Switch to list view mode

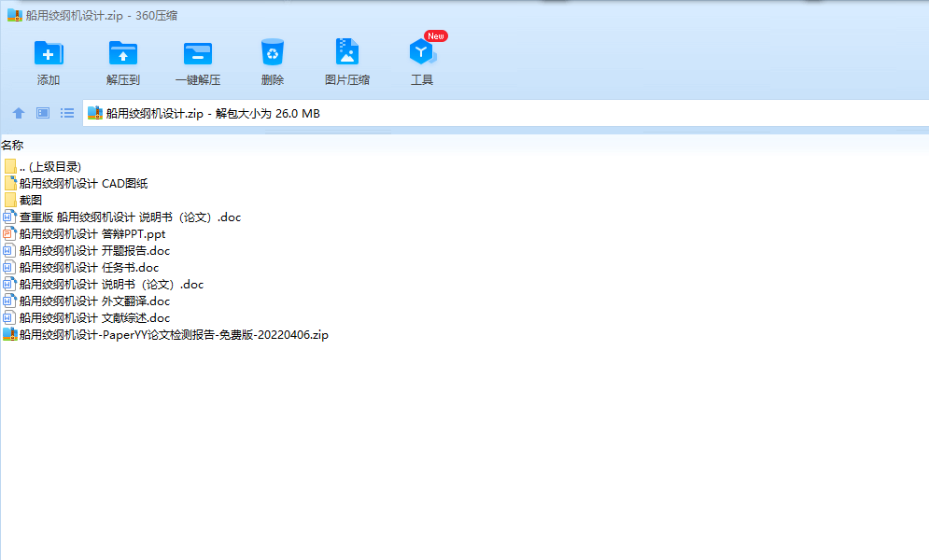point(67,113)
